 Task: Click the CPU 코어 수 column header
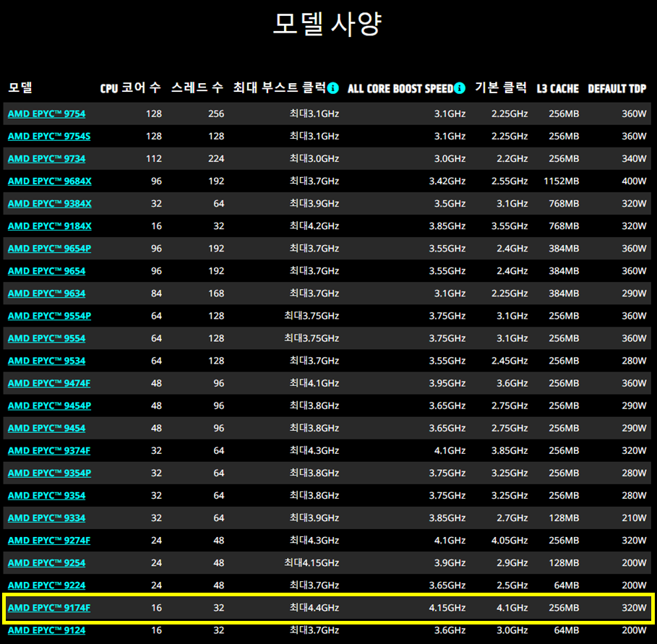pos(130,88)
